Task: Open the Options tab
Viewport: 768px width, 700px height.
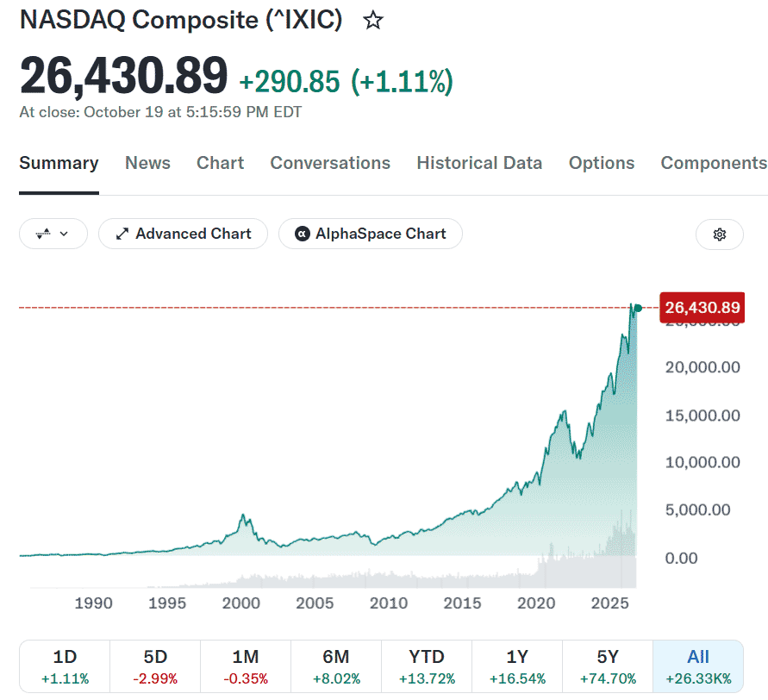Action: [x=602, y=163]
